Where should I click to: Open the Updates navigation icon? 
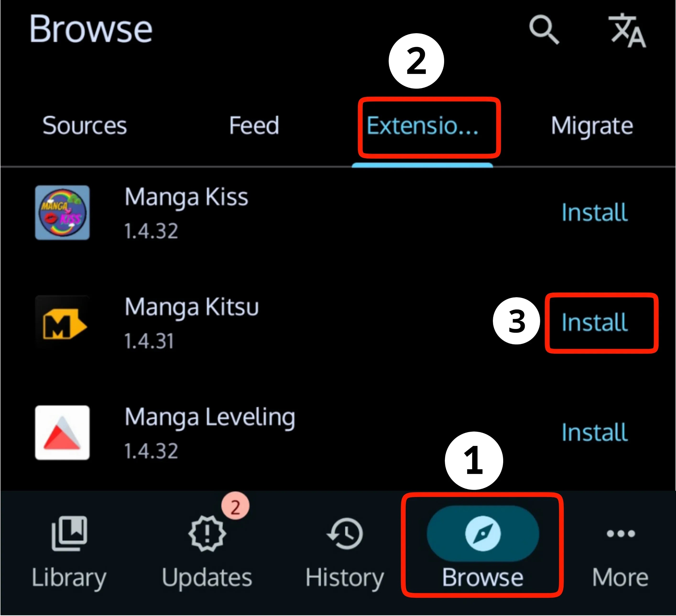point(207,533)
